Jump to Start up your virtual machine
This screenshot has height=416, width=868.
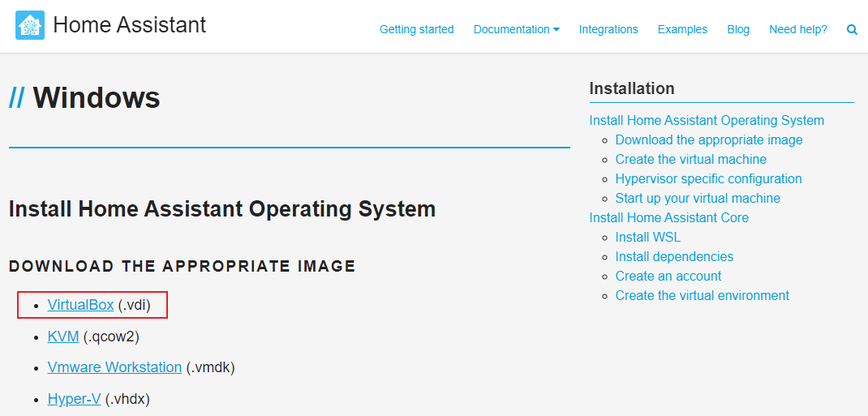pos(698,198)
